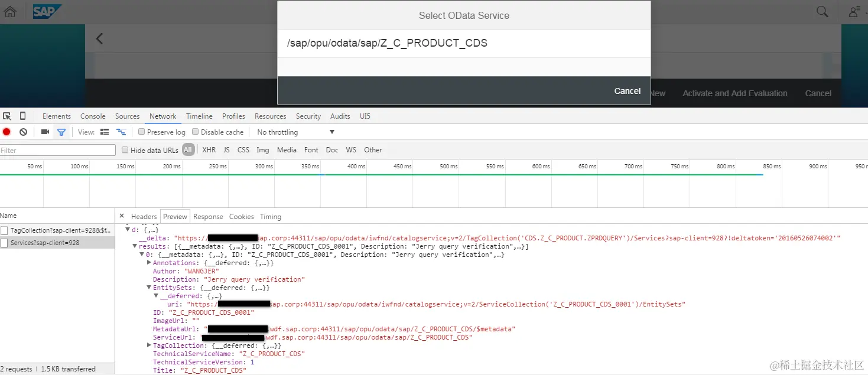The height and width of the screenshot is (375, 868).
Task: Filter requests by Doc
Action: (x=332, y=150)
